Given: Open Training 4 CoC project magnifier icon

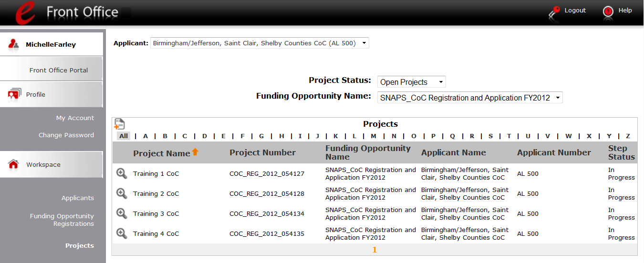Looking at the screenshot, I should [x=122, y=233].
